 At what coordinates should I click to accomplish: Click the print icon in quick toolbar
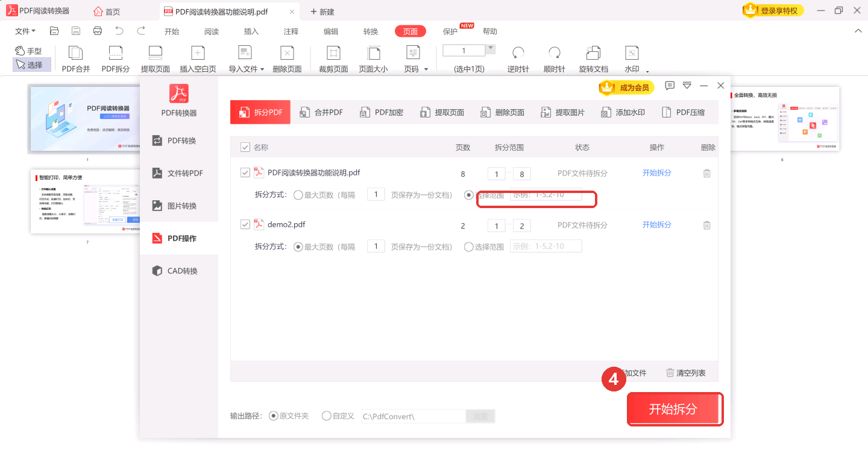click(98, 31)
